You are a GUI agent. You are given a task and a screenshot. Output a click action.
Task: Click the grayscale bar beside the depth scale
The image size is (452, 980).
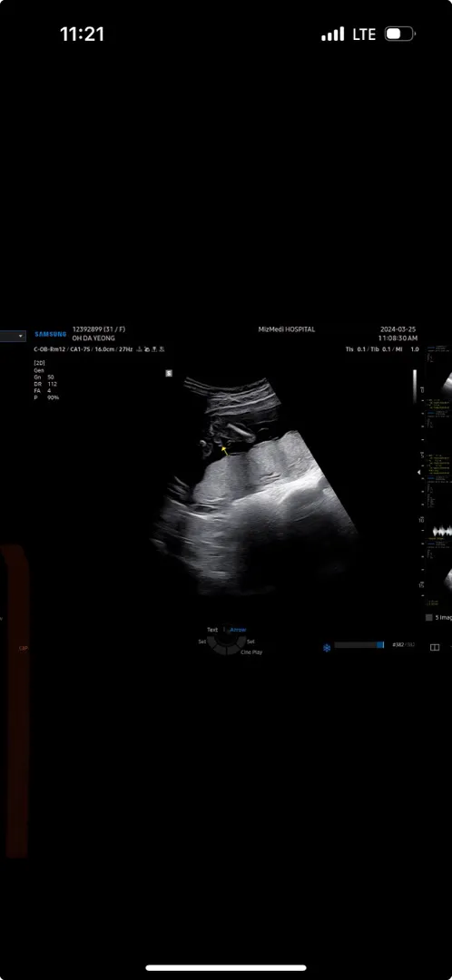tap(415, 387)
